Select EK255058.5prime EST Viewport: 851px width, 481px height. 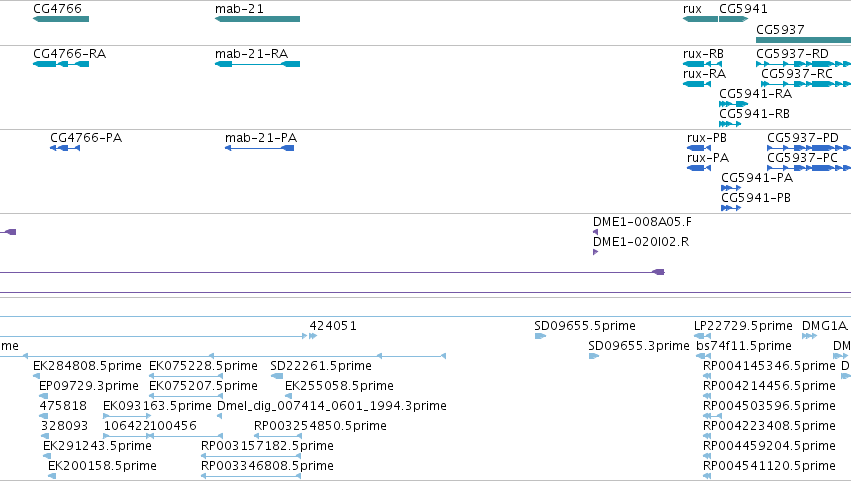click(288, 396)
